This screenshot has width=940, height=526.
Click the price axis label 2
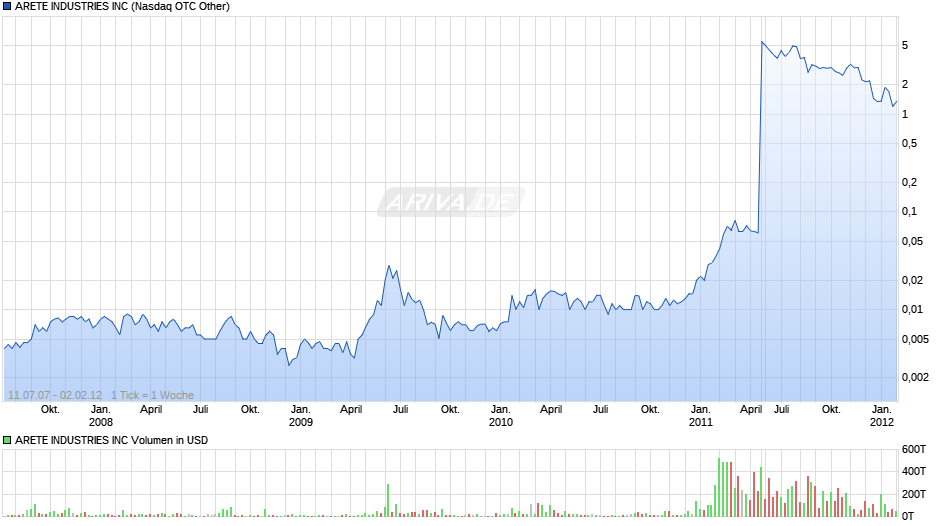(x=905, y=85)
